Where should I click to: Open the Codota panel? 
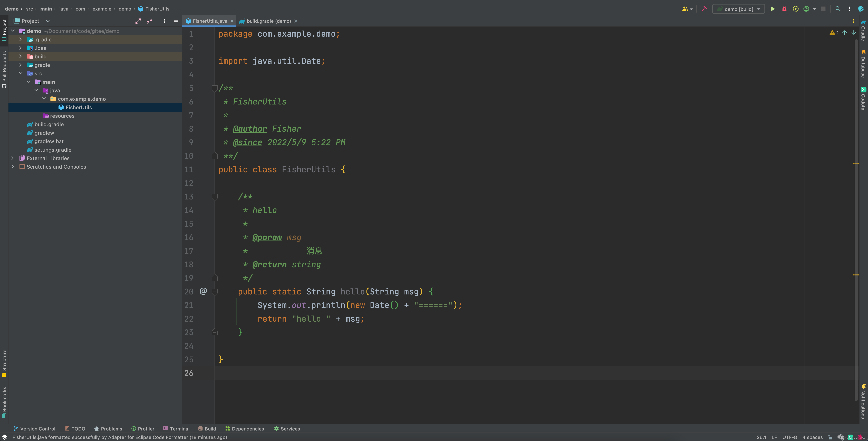tap(863, 99)
